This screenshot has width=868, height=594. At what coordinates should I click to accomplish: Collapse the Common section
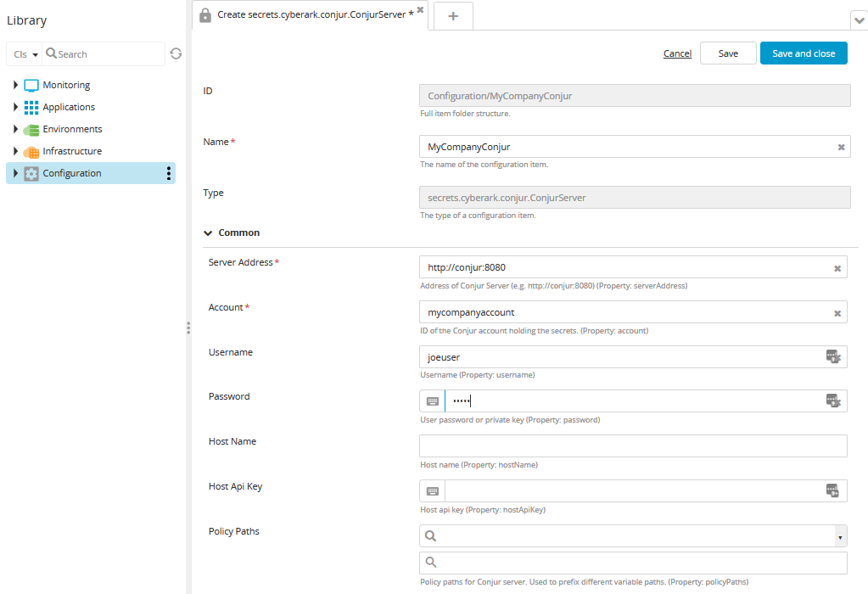coord(208,233)
